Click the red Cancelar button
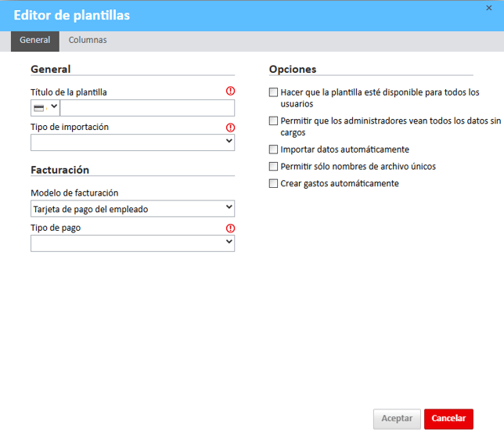Viewport: 504px width, 443px height. 448,419
